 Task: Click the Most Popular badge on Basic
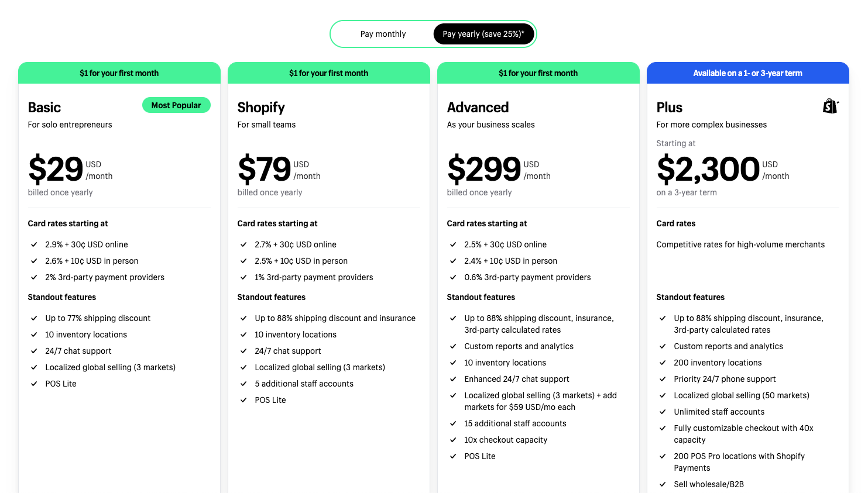[176, 105]
